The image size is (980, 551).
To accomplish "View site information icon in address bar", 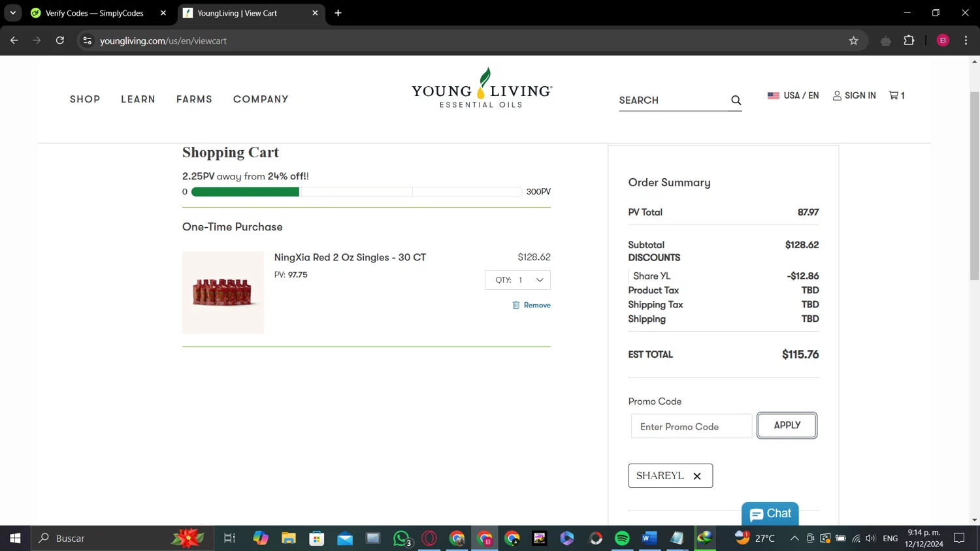I will pyautogui.click(x=87, y=40).
